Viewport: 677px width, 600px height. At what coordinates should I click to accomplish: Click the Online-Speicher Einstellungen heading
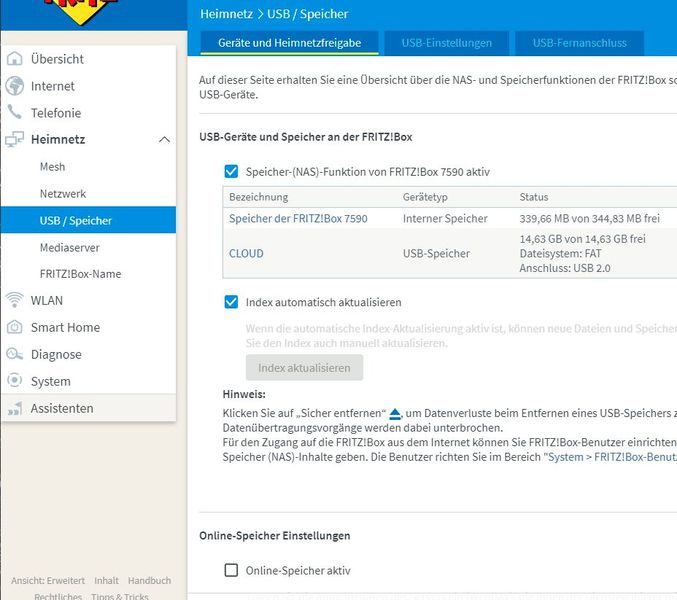coord(275,536)
